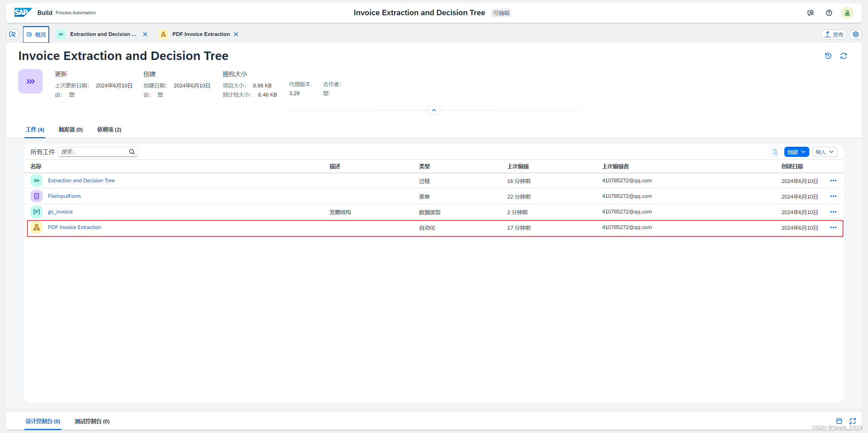Open the FileInputForm link

pyautogui.click(x=64, y=196)
